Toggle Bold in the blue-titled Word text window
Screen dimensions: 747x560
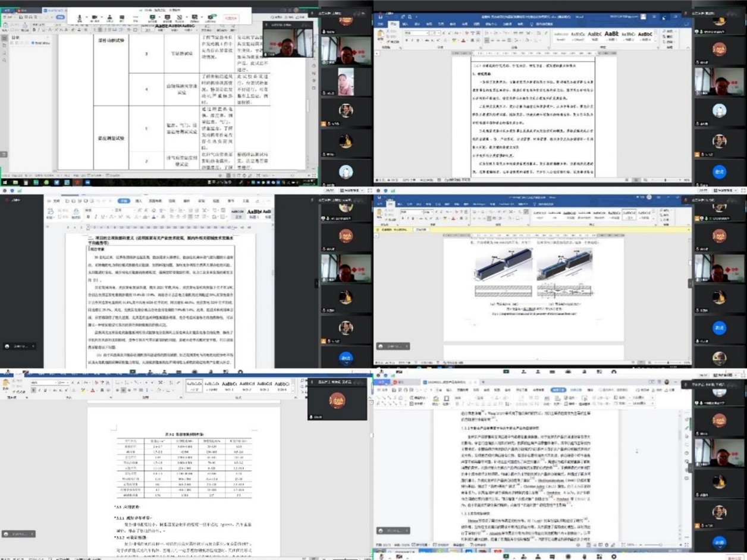[406, 41]
